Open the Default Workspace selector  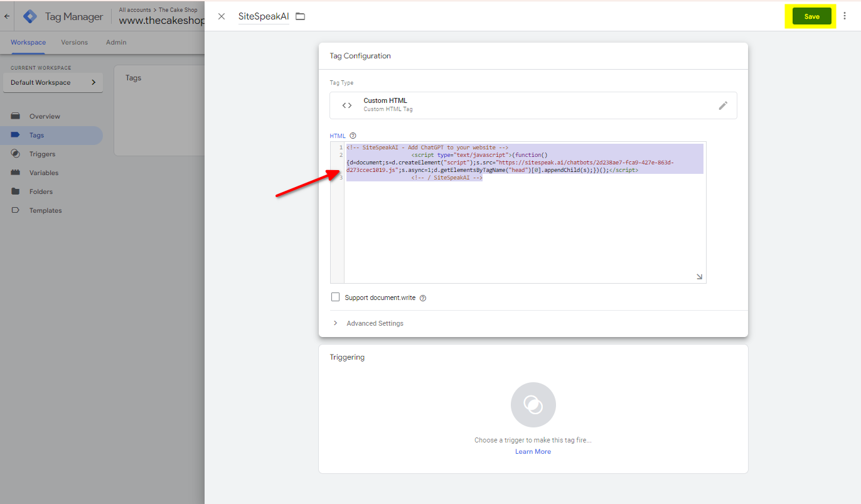(x=53, y=82)
